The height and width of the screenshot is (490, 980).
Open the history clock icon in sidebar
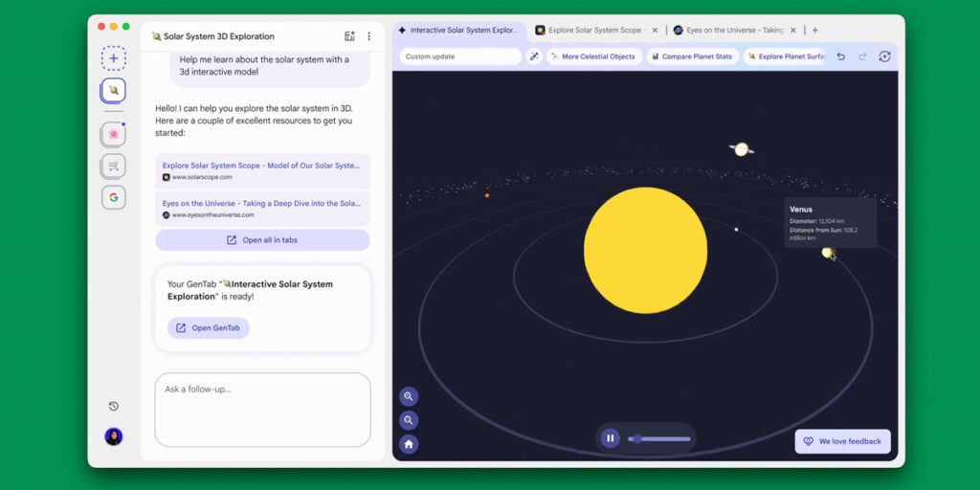tap(113, 407)
